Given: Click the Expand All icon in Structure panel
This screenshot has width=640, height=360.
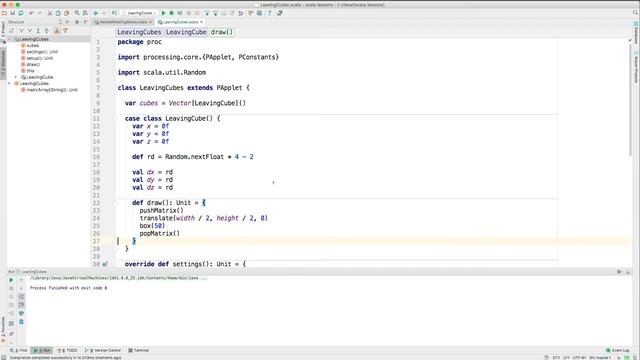Looking at the screenshot, I should point(38,31).
